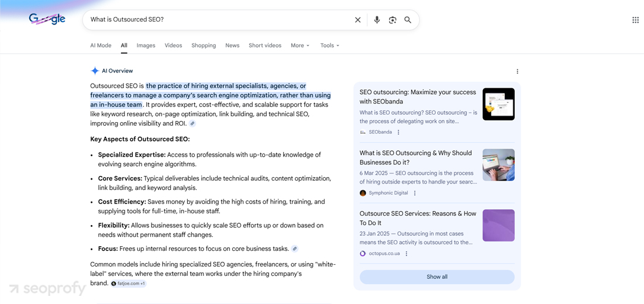Screen dimensions: 644x304
Task: Click the 'Cost Efficiency:' bullet text
Action: point(122,202)
